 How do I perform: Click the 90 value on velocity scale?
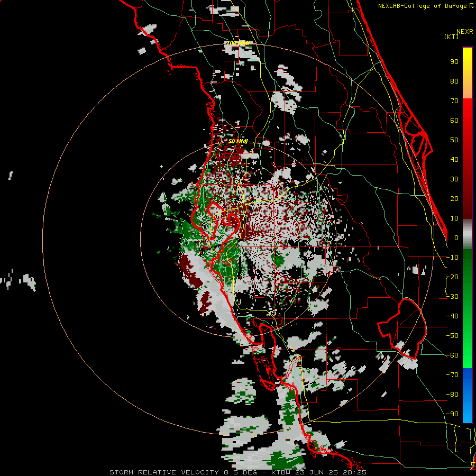(454, 62)
